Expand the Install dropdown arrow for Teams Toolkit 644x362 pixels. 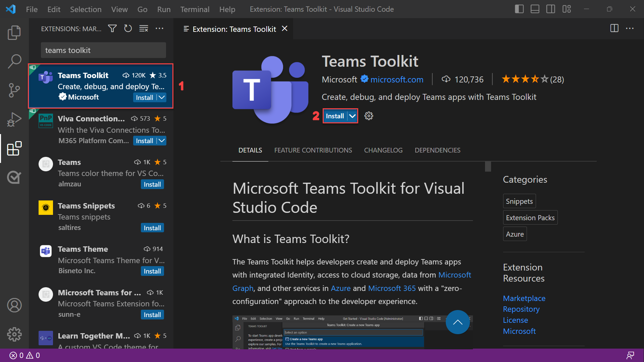(352, 116)
